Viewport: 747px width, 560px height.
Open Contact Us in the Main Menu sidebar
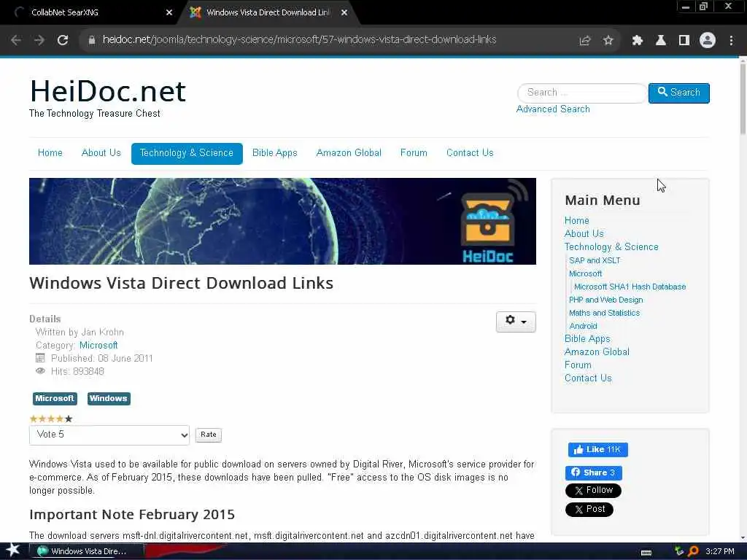pos(588,378)
